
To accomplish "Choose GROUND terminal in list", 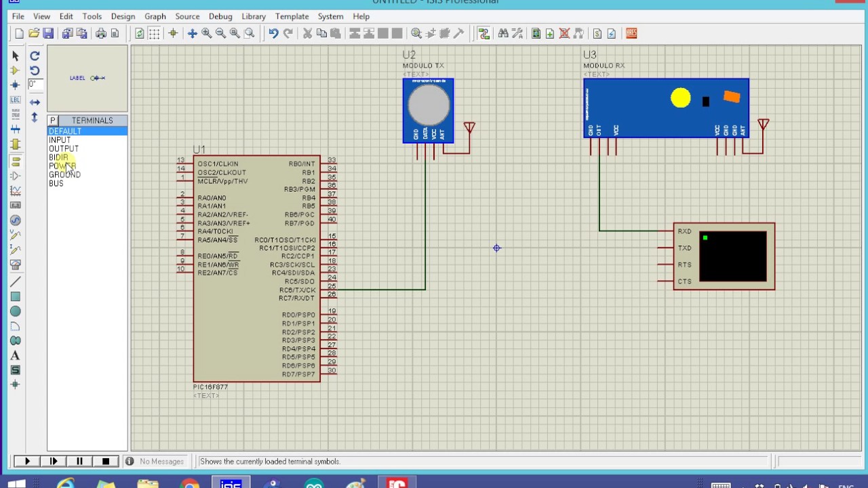I will tap(87, 175).
